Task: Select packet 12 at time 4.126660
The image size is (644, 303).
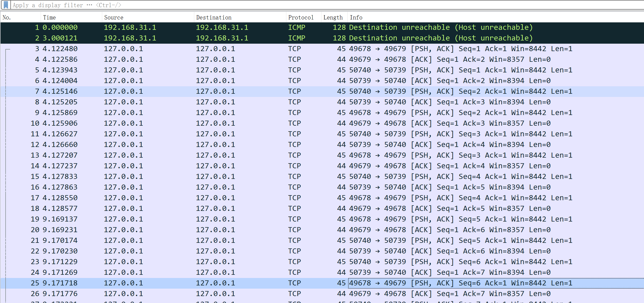Action: pos(322,145)
